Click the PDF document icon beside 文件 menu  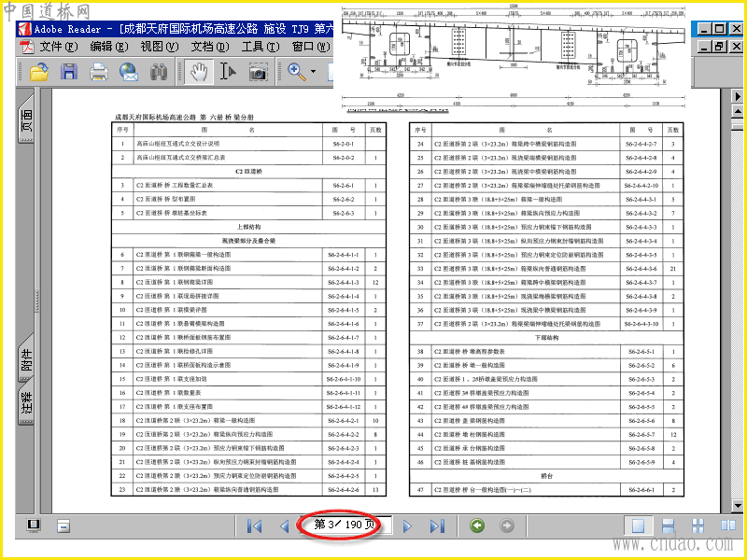pos(27,47)
